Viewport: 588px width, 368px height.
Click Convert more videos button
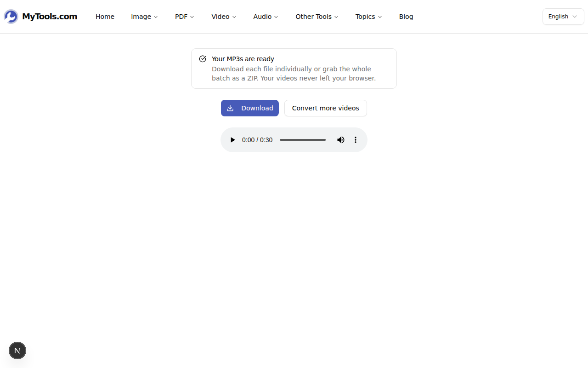coord(326,108)
